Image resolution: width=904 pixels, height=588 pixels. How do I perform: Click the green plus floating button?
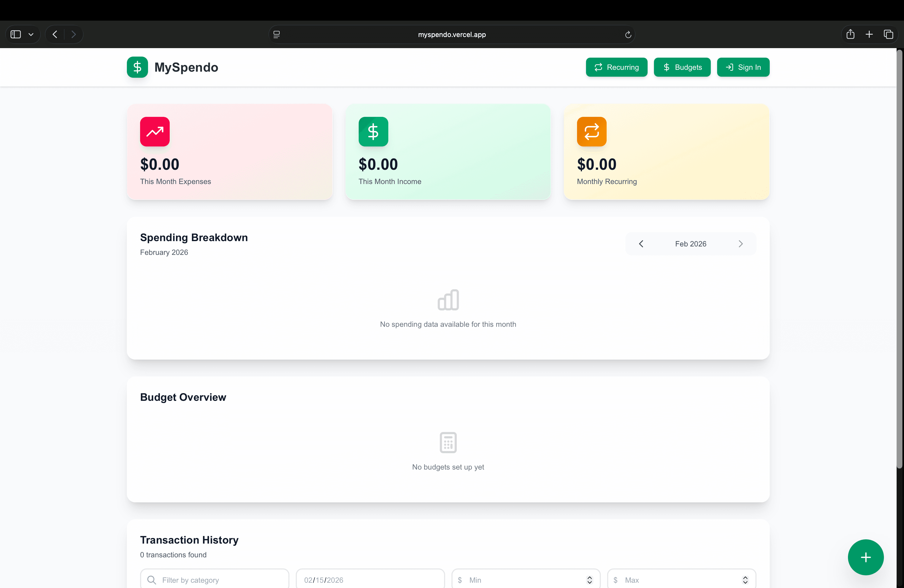click(865, 557)
